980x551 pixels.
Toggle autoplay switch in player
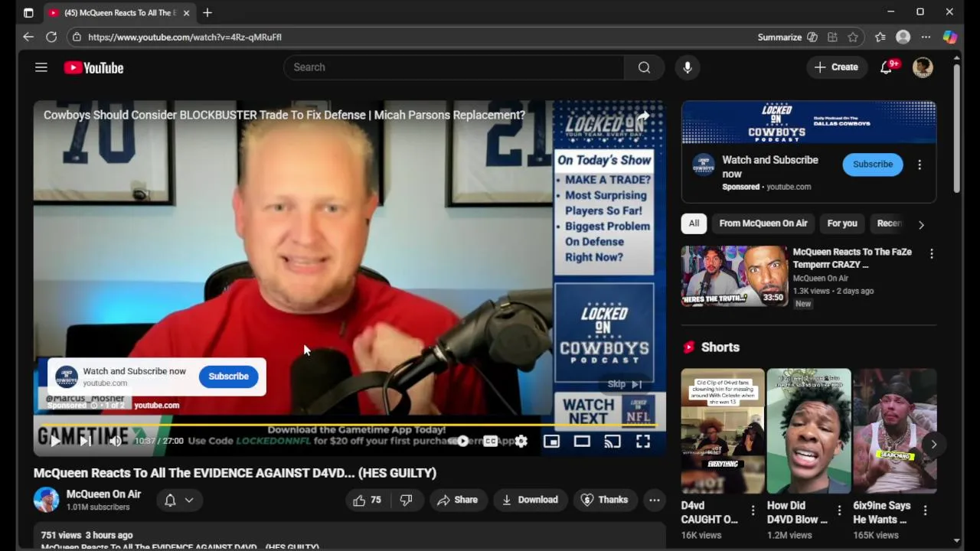pyautogui.click(x=461, y=441)
